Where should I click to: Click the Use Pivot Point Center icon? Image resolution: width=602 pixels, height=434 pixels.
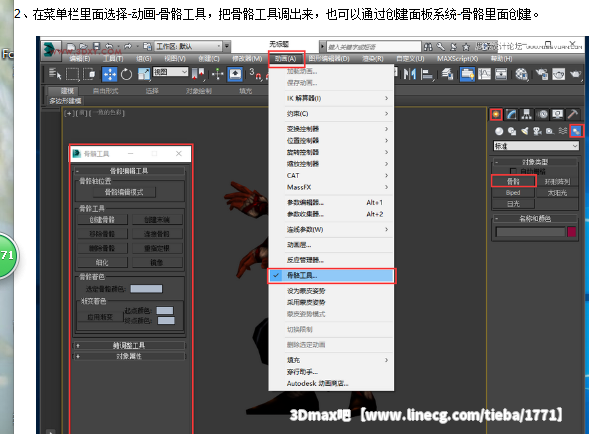[x=198, y=74]
